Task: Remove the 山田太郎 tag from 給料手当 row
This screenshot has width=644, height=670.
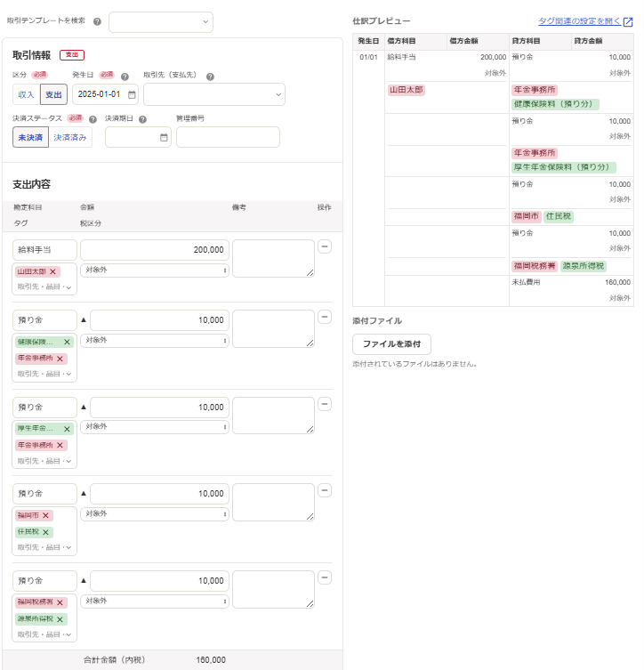Action: click(52, 271)
